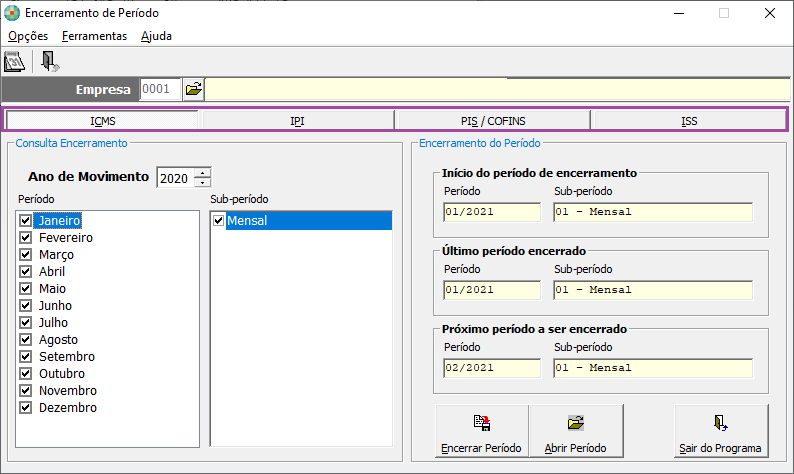Toggle the Mensal sub-período checkbox
This screenshot has width=794, height=474.
coord(219,220)
